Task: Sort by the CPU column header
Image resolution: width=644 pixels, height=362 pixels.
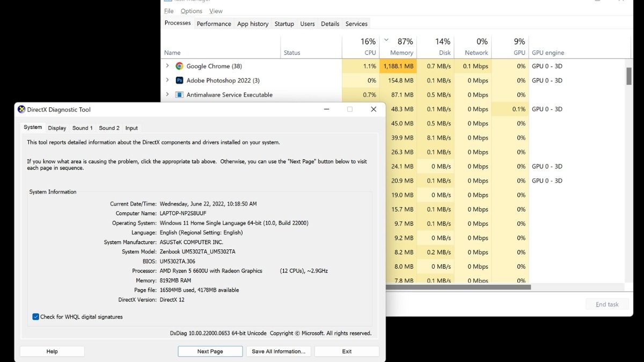Action: point(361,47)
